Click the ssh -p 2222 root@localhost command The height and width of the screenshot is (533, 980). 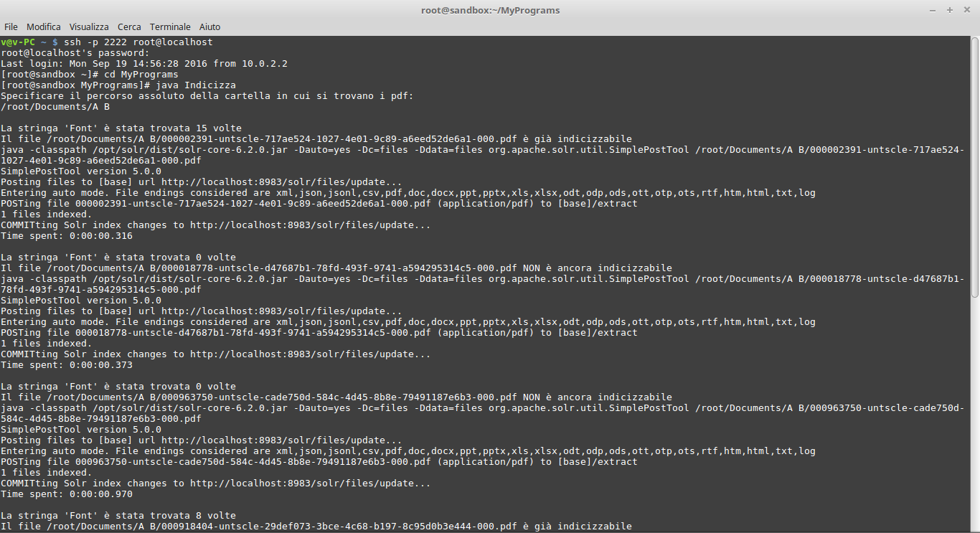(x=138, y=42)
